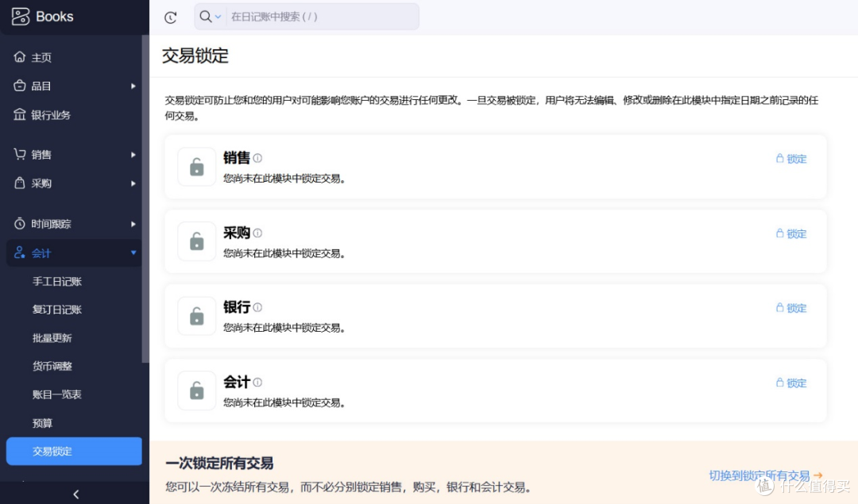Show info tooltip next to 会计 heading
Screen dimensions: 858x504
pyautogui.click(x=257, y=382)
